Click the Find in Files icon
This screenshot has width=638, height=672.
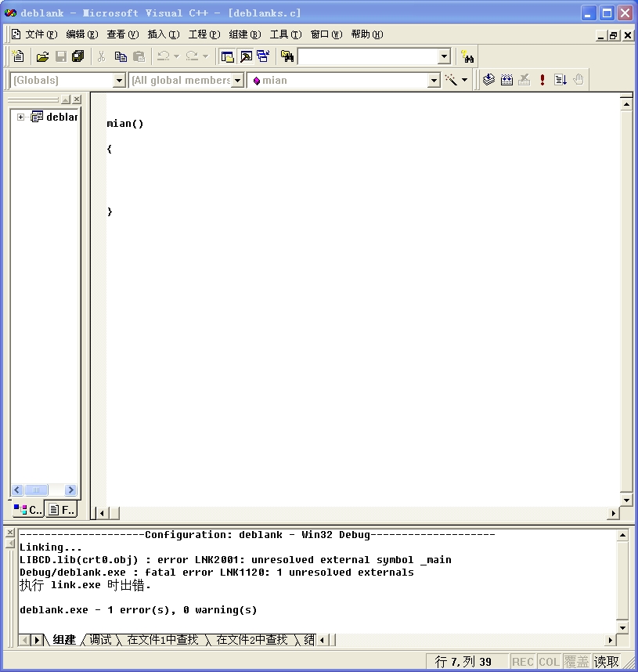[287, 56]
